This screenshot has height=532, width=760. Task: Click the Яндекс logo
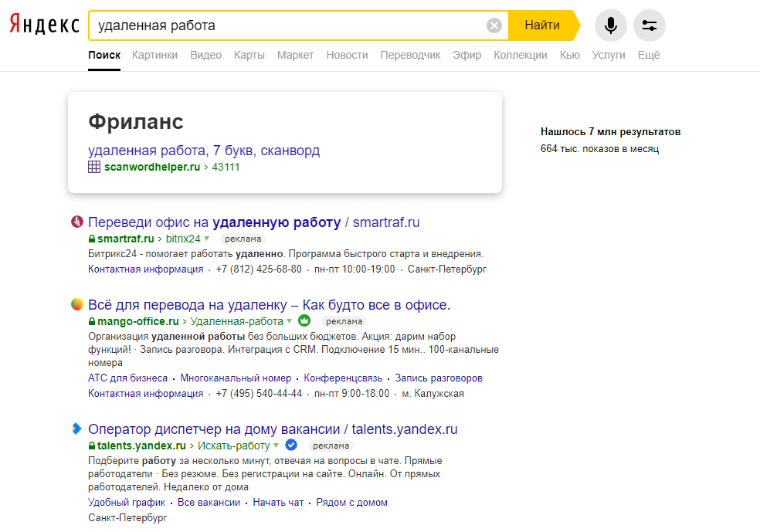[45, 24]
